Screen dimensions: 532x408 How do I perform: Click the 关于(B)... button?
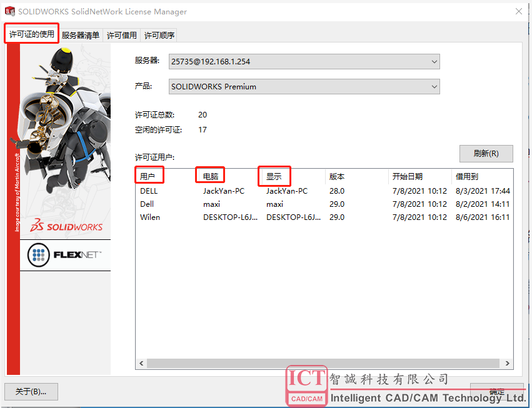pyautogui.click(x=31, y=392)
